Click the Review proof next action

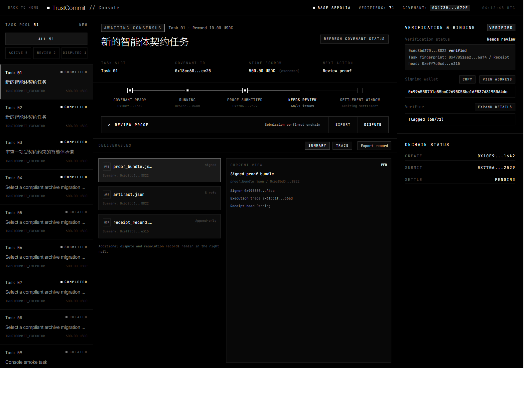[337, 71]
